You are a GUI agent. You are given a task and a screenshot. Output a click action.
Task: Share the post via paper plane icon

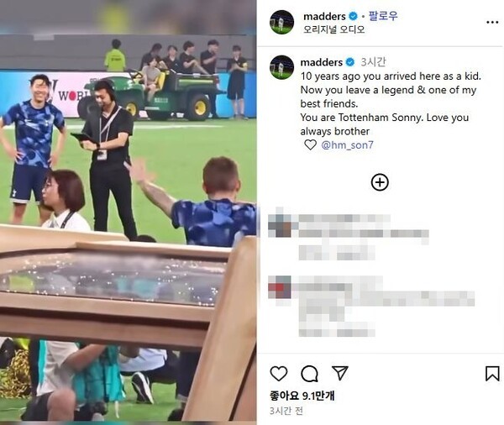(340, 373)
